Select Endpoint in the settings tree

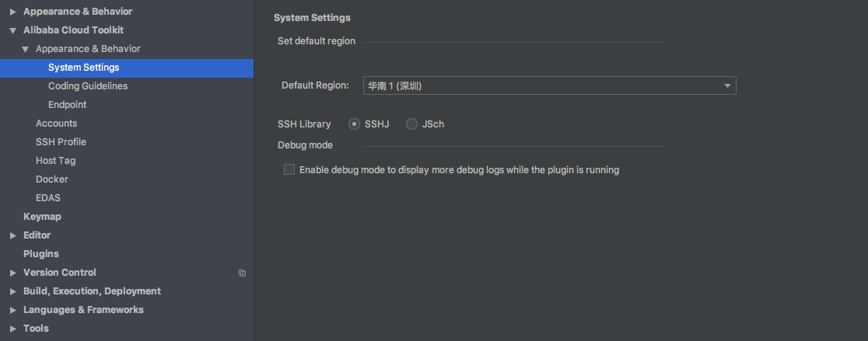coord(68,105)
